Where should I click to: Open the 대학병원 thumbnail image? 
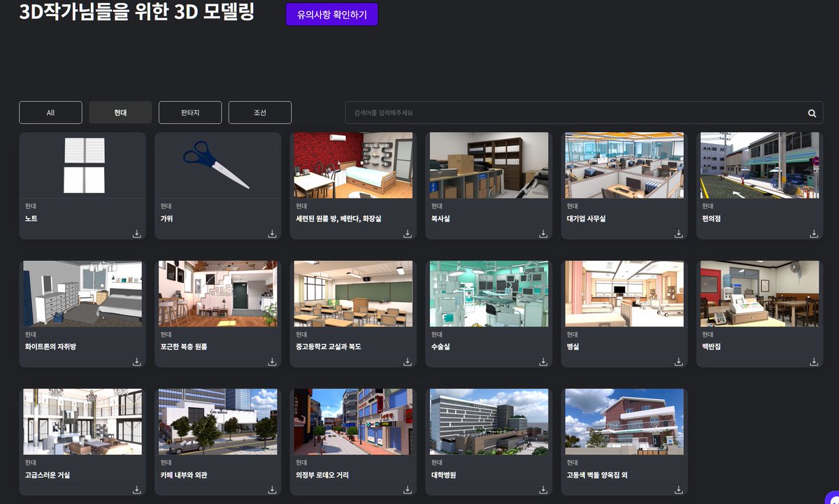point(489,422)
